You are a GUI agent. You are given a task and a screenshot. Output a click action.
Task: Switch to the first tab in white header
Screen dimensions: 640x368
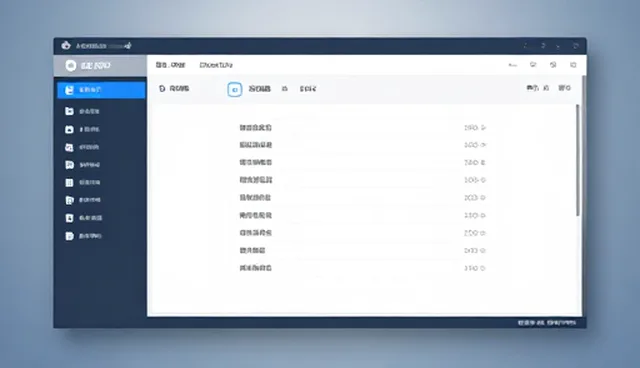pyautogui.click(x=170, y=65)
